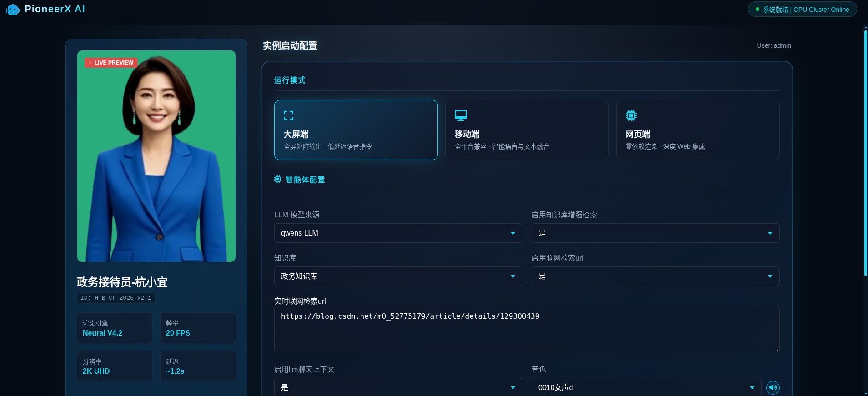
Task: Click the speaker icon to preview voice
Action: (x=773, y=387)
